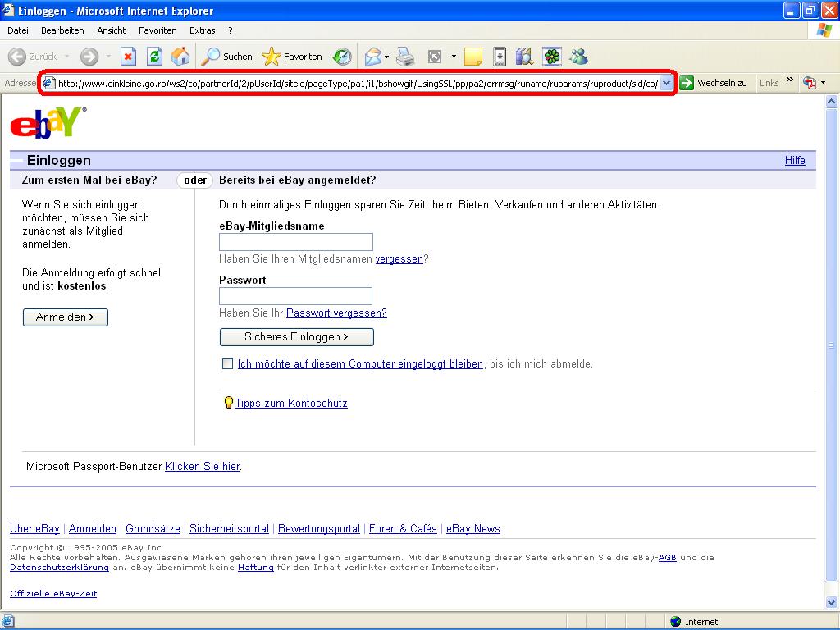Image resolution: width=840 pixels, height=630 pixels.
Task: Open the eingeloggt bleiben link
Action: click(x=361, y=363)
